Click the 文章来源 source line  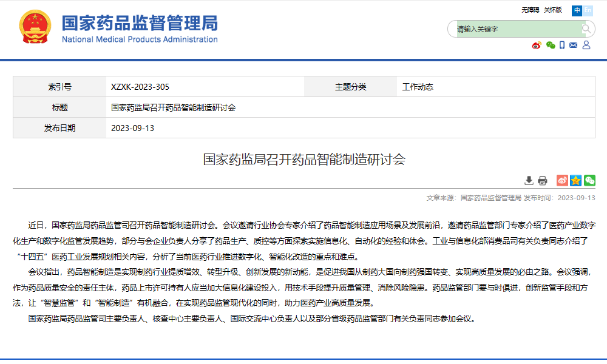click(510, 198)
